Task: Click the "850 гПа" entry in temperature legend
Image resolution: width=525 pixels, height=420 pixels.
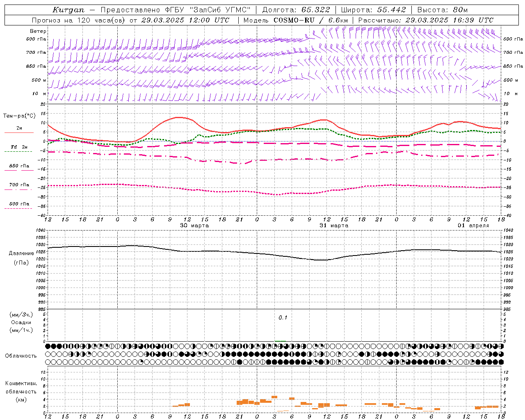Action: pyautogui.click(x=19, y=166)
